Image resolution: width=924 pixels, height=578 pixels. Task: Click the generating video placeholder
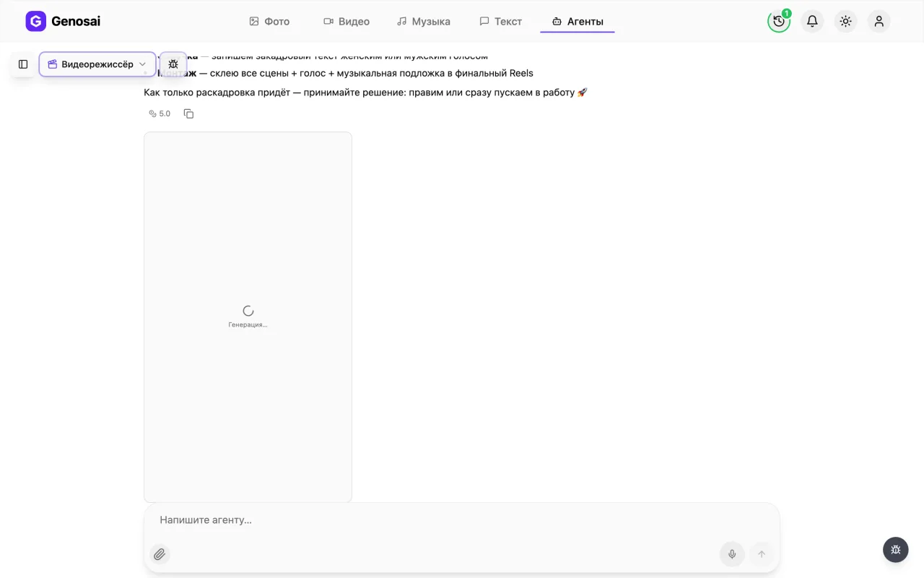click(x=248, y=317)
